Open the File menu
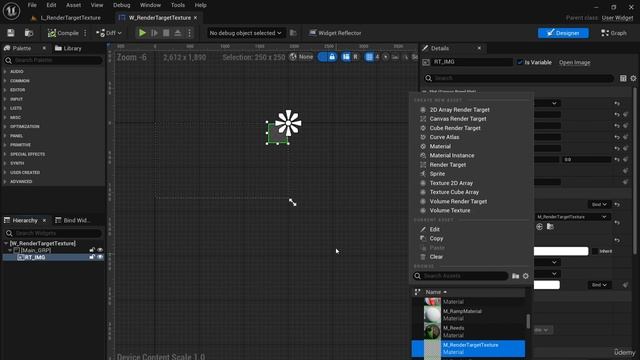 32,5
